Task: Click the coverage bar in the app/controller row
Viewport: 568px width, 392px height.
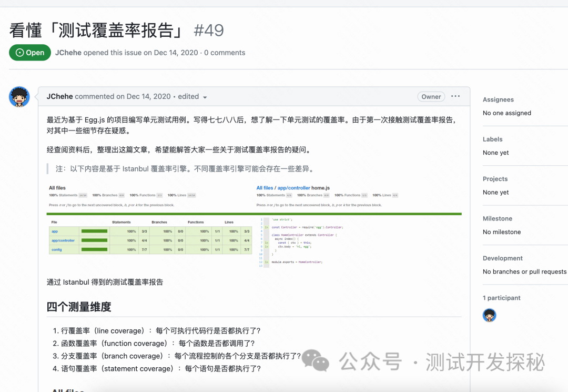Action: click(94, 240)
